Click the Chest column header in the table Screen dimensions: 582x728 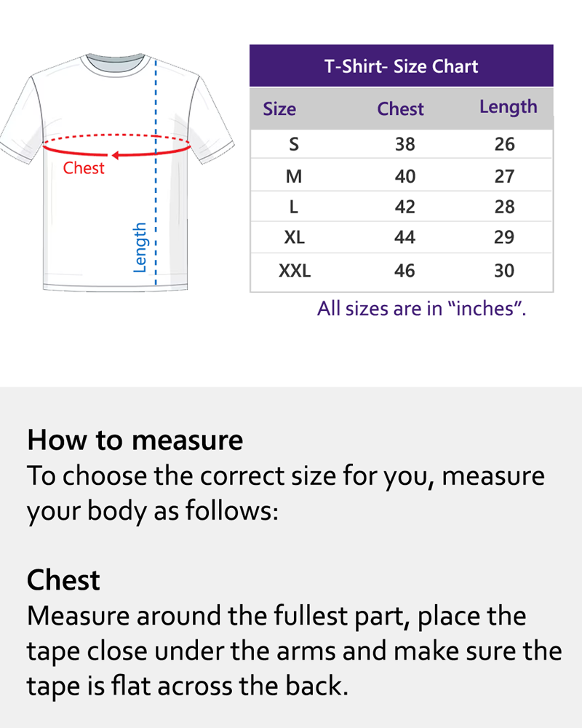click(400, 109)
